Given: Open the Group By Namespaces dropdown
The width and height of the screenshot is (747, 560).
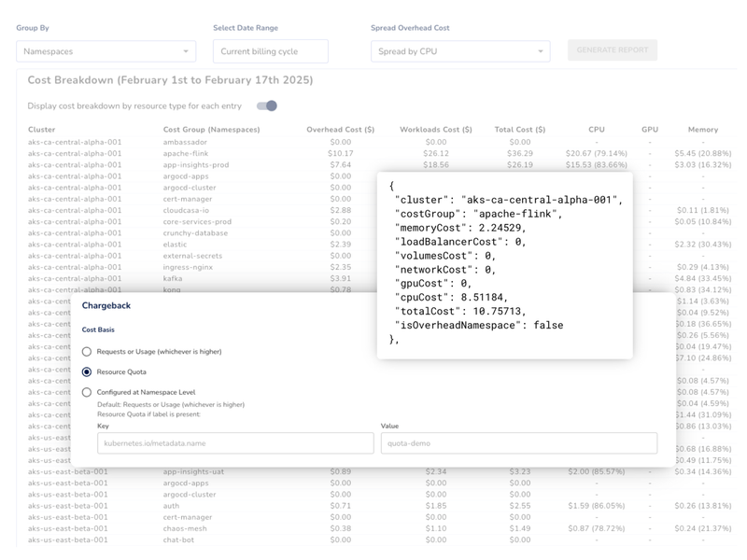Looking at the screenshot, I should click(106, 51).
